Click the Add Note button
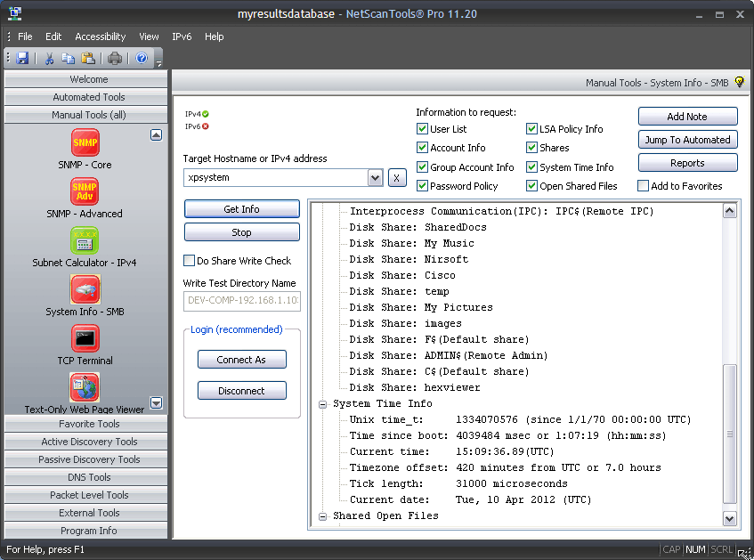The height and width of the screenshot is (560, 754). click(687, 117)
